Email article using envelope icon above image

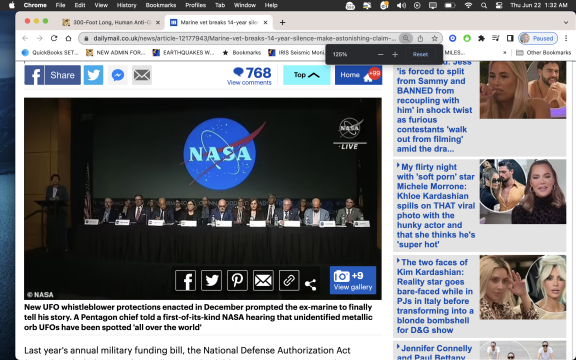(142, 75)
